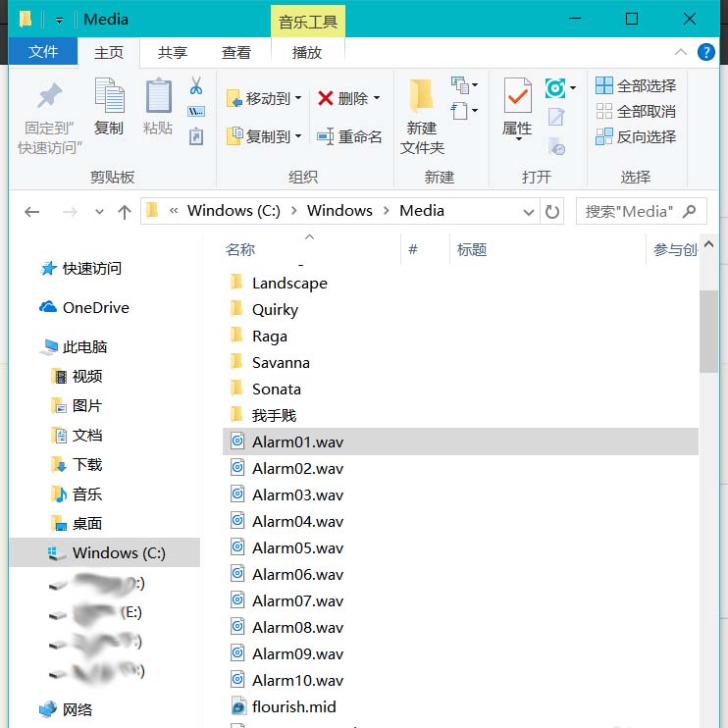Click the Rename button
This screenshot has height=728, width=728.
(349, 136)
